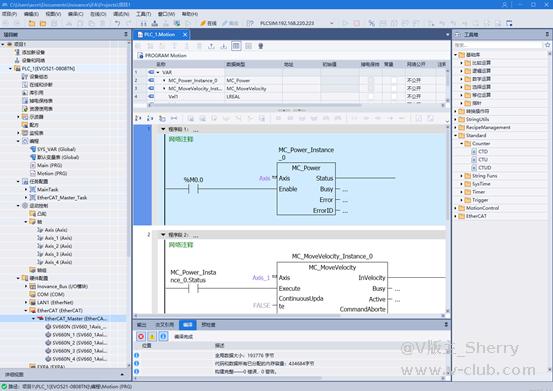Toggle the red error filter icon
The width and height of the screenshot is (553, 391).
(141, 336)
